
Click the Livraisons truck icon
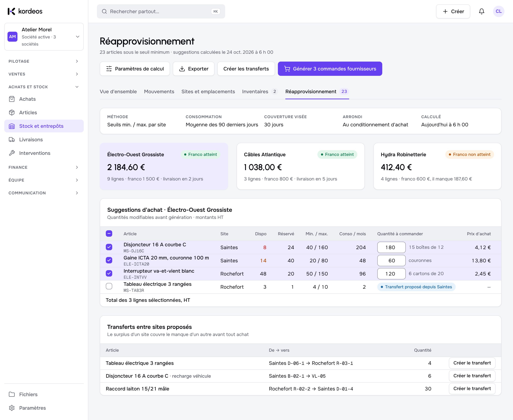[12, 140]
